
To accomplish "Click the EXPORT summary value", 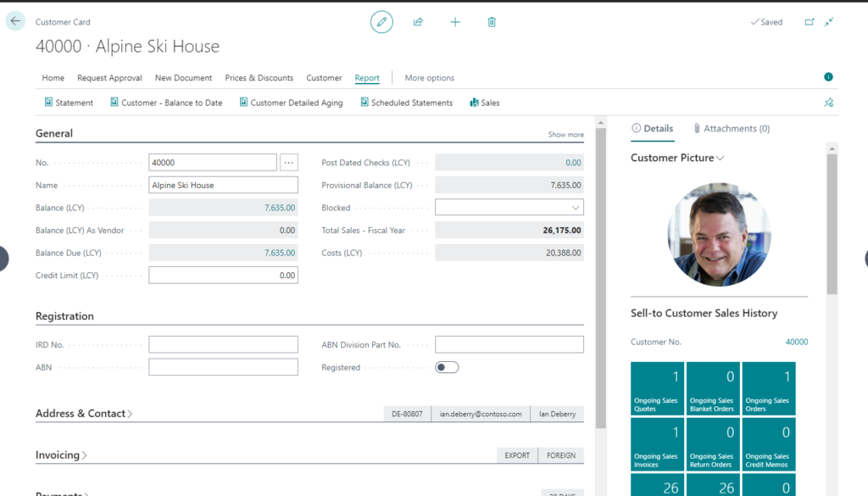I will pyautogui.click(x=517, y=455).
